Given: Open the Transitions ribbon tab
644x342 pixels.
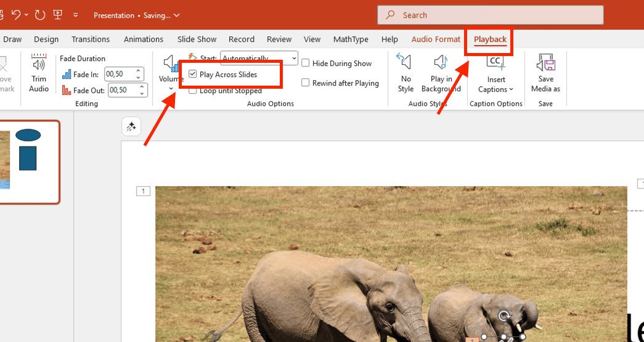Looking at the screenshot, I should tap(91, 39).
